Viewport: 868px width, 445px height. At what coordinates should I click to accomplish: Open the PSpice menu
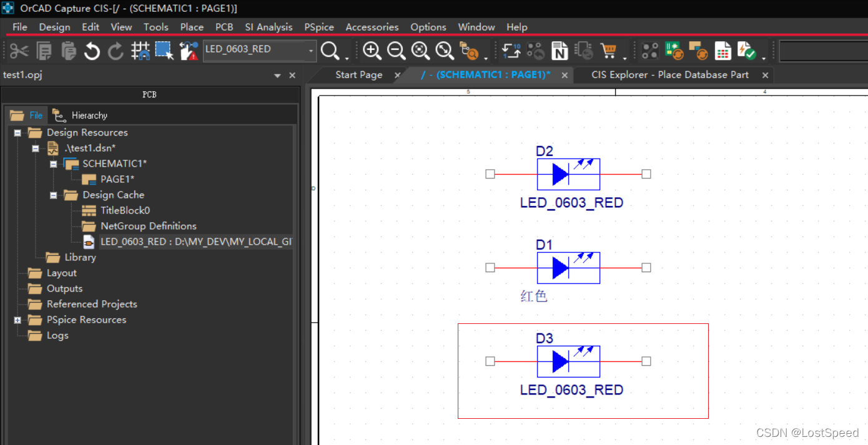point(318,27)
